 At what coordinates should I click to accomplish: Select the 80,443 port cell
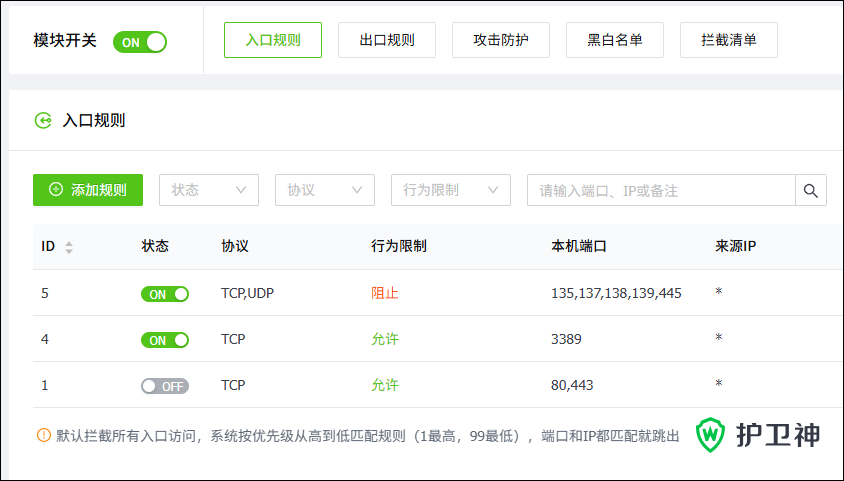pos(572,385)
